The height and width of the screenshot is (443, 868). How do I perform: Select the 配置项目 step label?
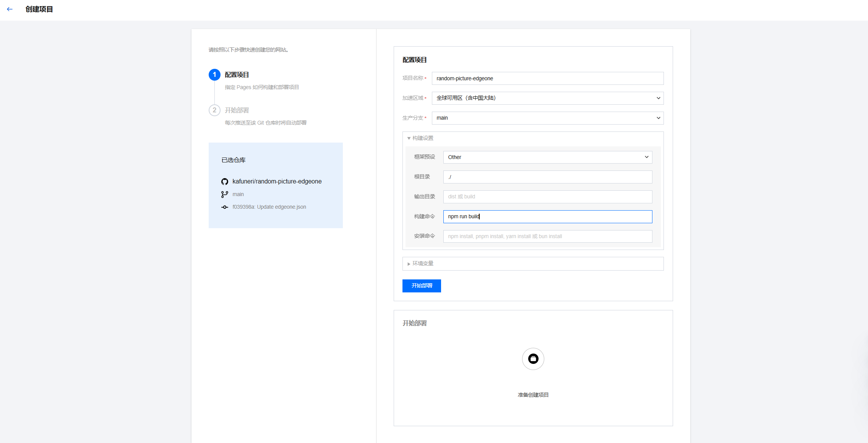pyautogui.click(x=237, y=75)
